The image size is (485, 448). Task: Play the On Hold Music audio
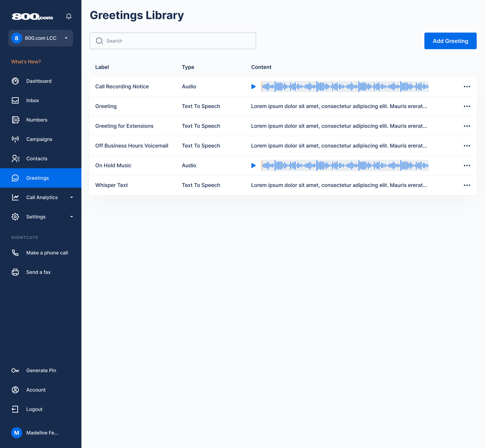pos(253,165)
